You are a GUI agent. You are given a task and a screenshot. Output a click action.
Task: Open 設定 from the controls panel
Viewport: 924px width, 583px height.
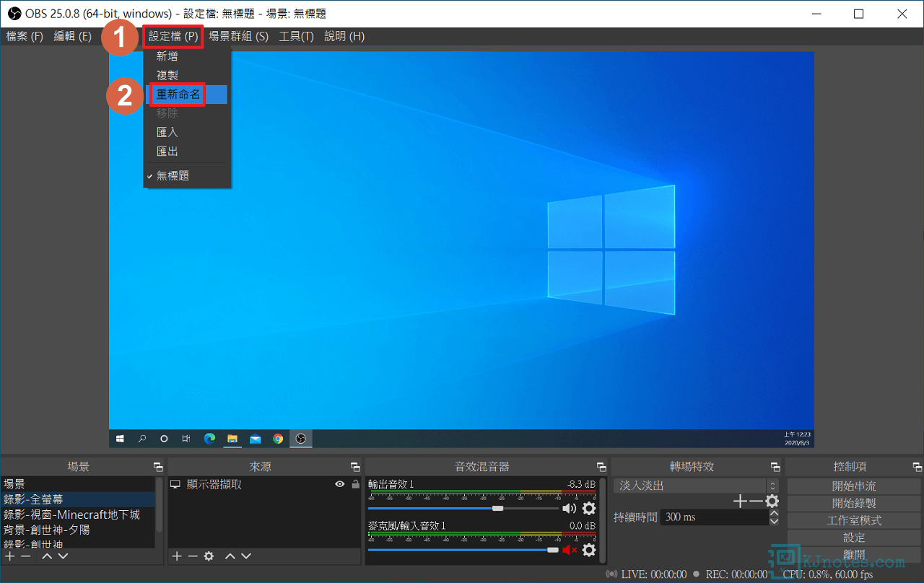[854, 538]
